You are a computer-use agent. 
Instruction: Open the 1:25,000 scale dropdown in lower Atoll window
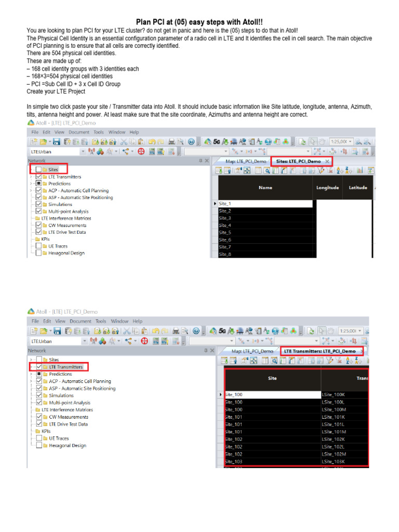click(360, 330)
